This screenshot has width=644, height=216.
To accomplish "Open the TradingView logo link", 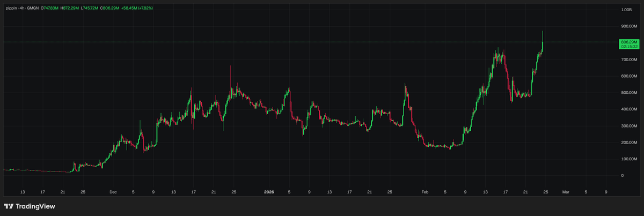I will click(29, 206).
